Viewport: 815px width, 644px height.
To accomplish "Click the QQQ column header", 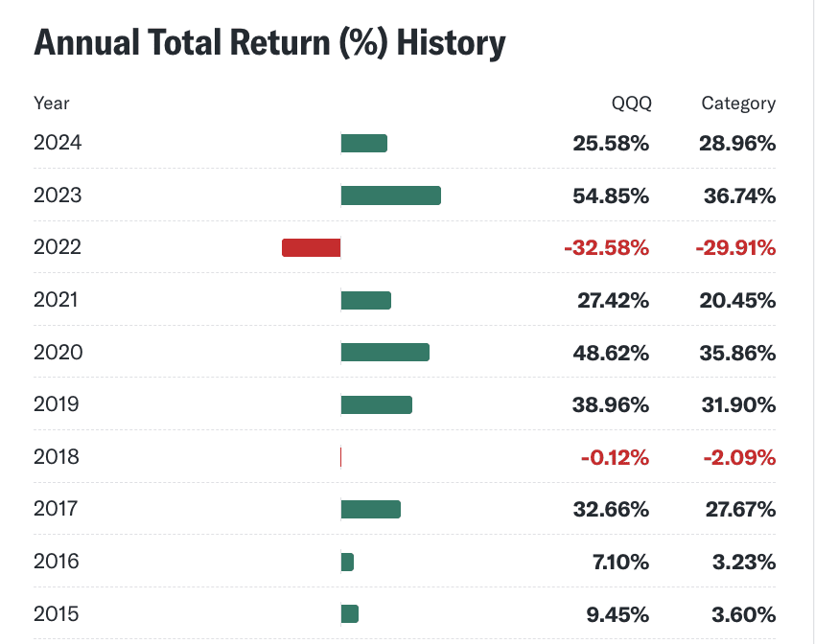I will pyautogui.click(x=630, y=103).
